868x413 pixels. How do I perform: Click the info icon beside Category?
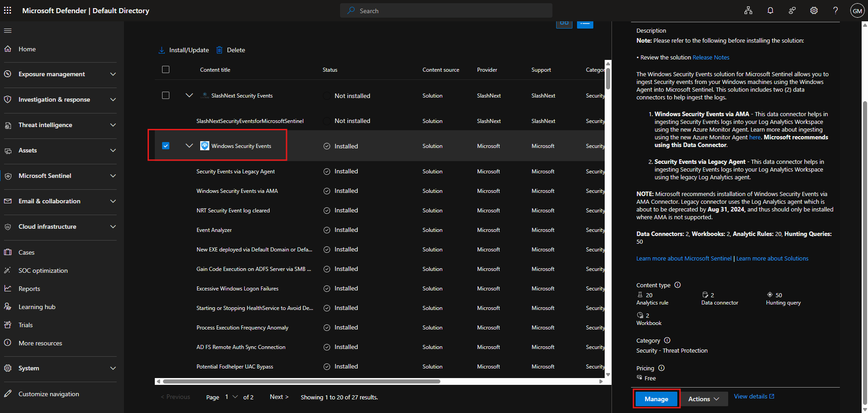coord(667,340)
